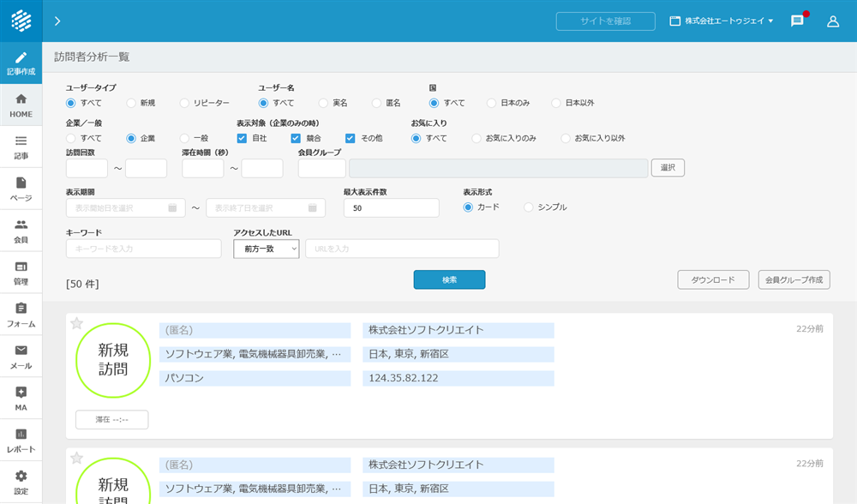The image size is (857, 504).
Task: Click the 124.35.82.122 IP address text
Action: point(404,378)
